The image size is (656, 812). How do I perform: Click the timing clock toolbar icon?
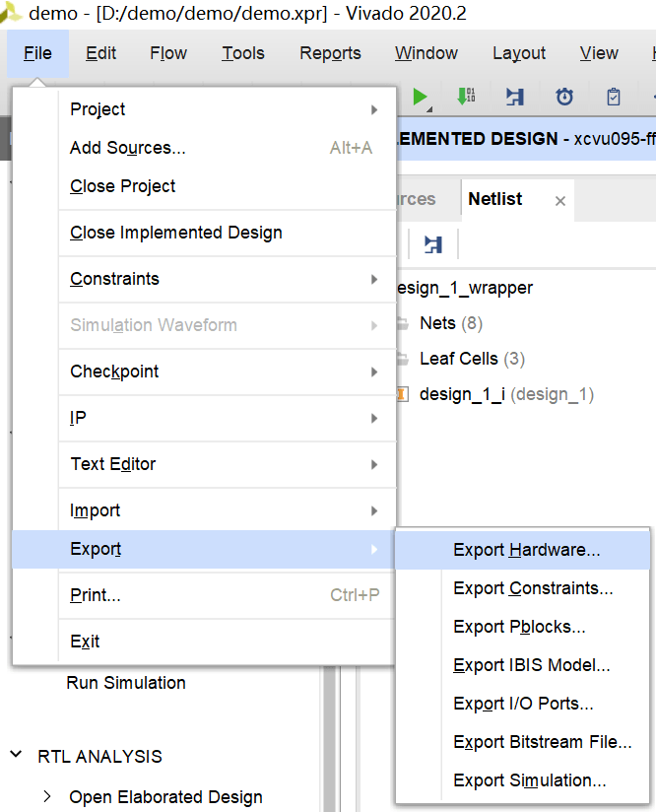pos(564,97)
